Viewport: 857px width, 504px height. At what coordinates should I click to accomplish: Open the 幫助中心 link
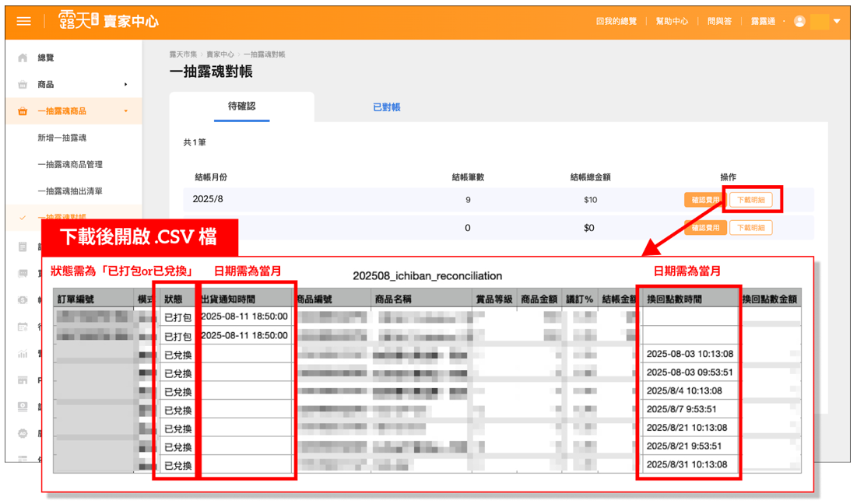tap(671, 22)
